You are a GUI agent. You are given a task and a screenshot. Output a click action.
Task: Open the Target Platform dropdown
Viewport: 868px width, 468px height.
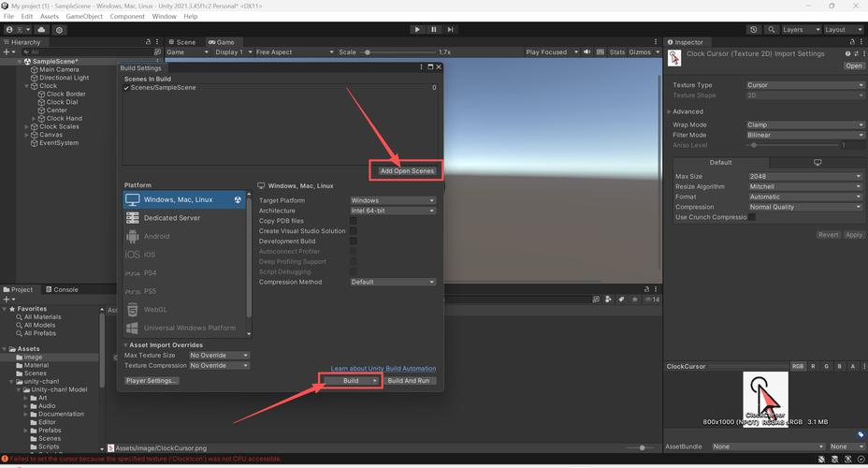(393, 200)
